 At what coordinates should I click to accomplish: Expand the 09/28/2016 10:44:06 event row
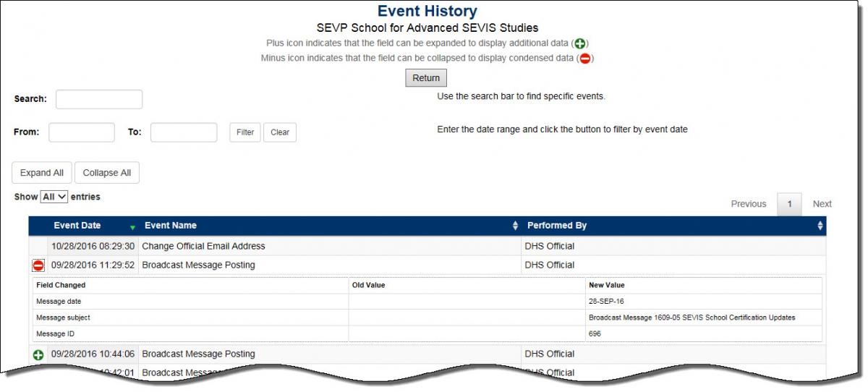click(38, 355)
